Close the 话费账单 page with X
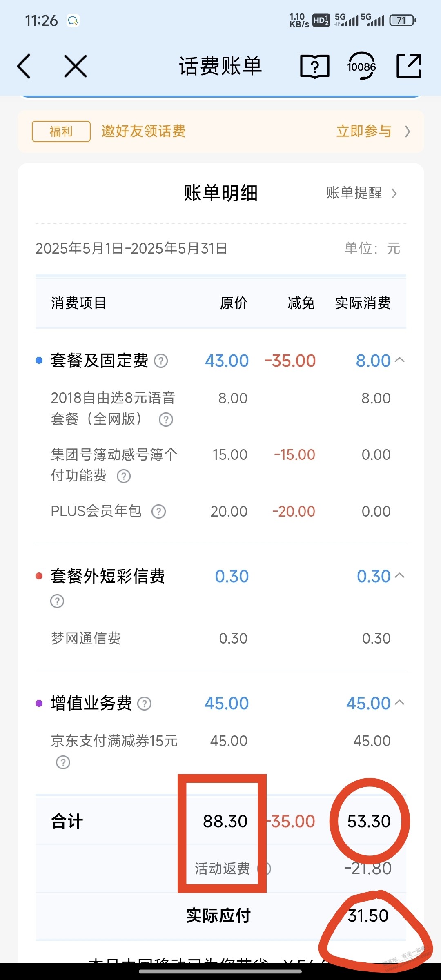Image resolution: width=441 pixels, height=980 pixels. [x=76, y=66]
